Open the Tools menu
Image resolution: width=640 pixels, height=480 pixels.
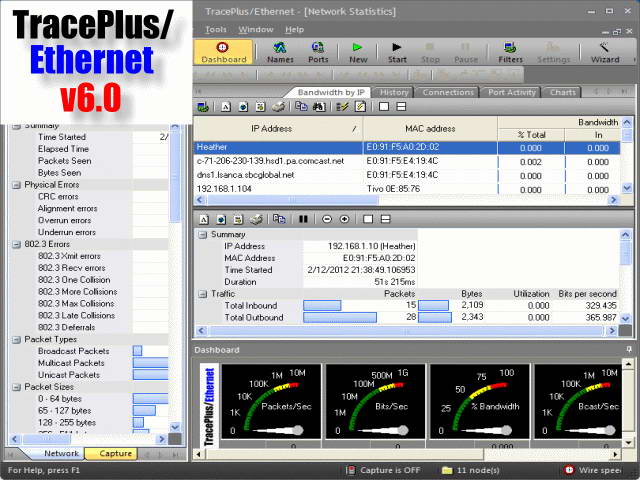click(x=216, y=29)
